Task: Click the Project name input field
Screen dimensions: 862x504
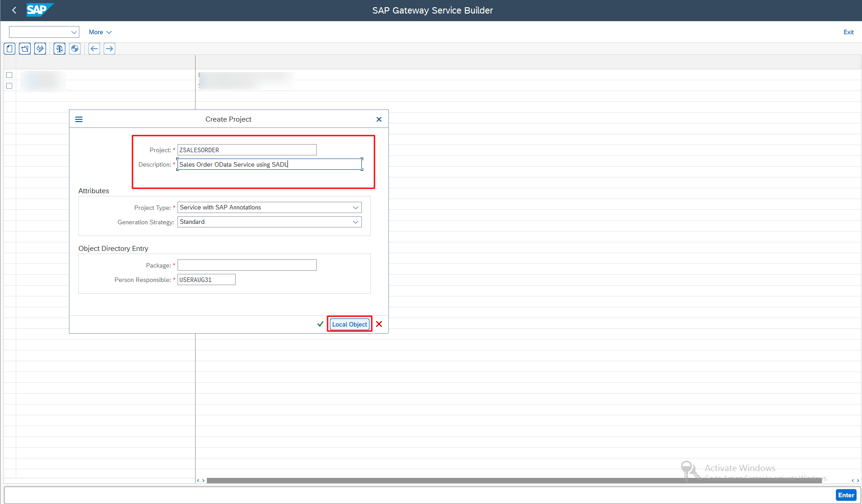Action: click(x=247, y=150)
